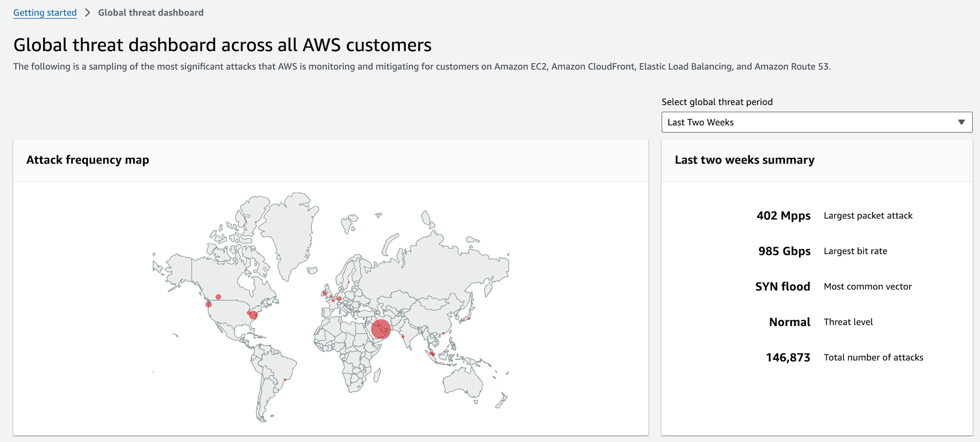Click the SYN flood value
This screenshot has width=980, height=442.
coord(783,286)
